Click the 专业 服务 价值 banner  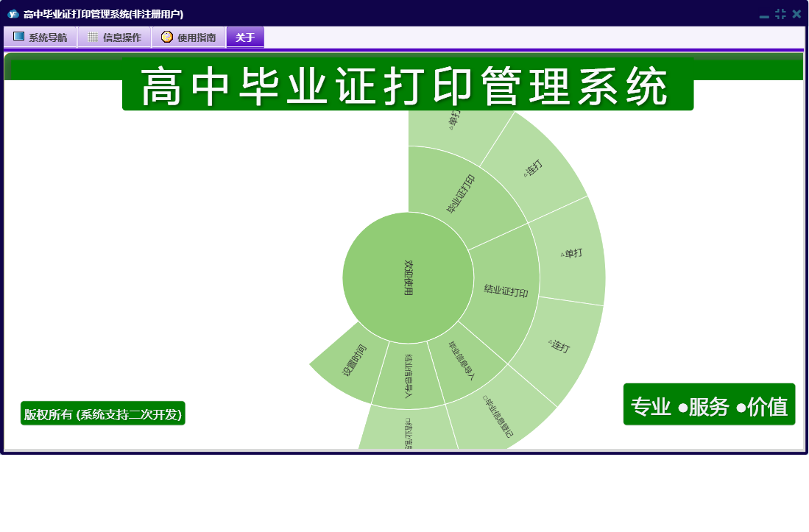coord(709,405)
